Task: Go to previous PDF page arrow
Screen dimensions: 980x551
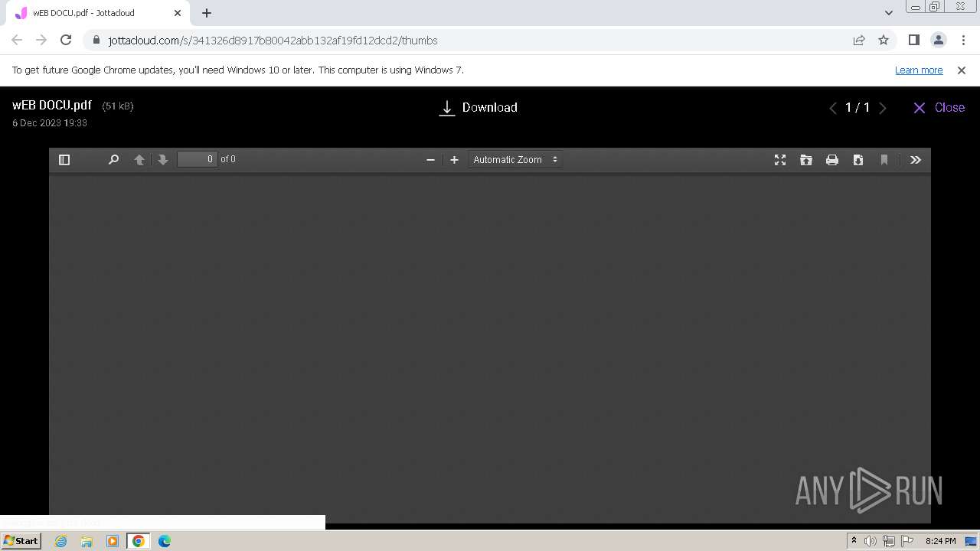Action: 139,159
